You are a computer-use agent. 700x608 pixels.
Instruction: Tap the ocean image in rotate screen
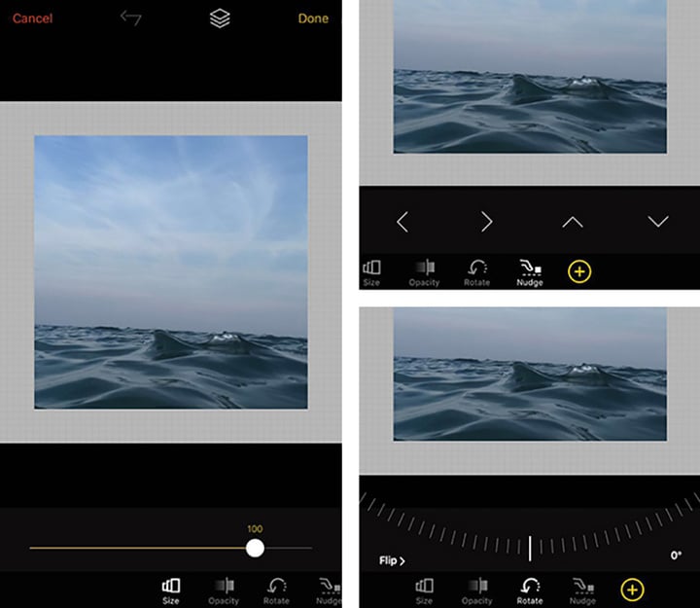pos(530,374)
